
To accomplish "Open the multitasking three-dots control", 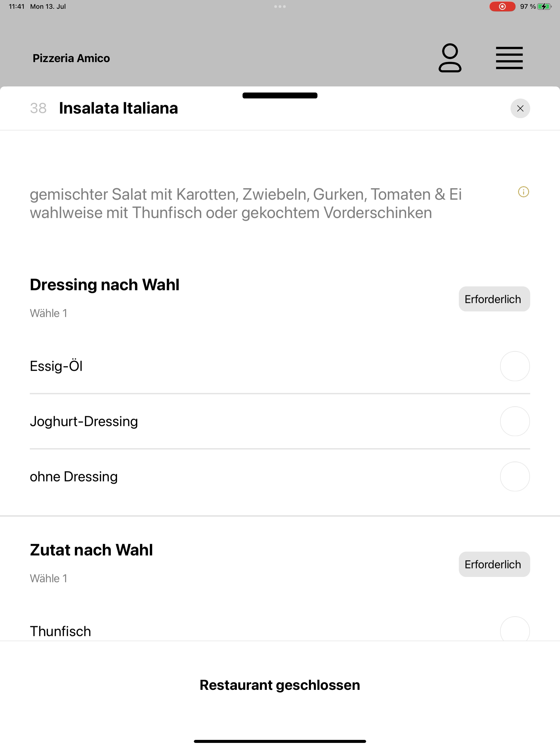I will pos(280,6).
